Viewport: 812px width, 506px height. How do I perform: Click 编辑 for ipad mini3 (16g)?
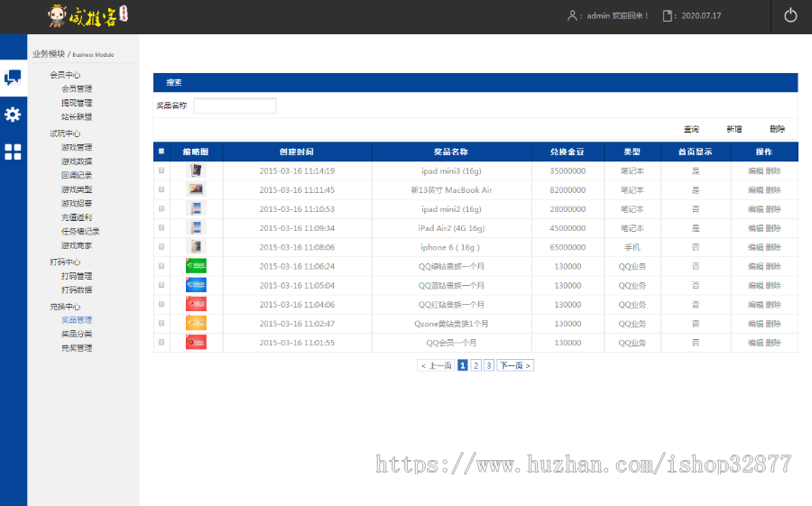(x=755, y=170)
